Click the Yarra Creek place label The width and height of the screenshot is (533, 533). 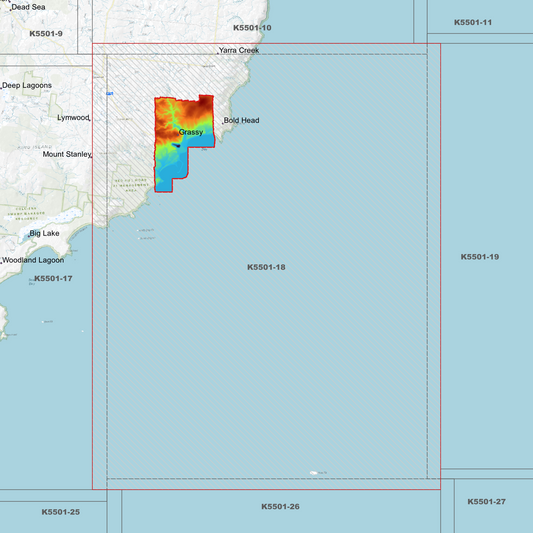tap(239, 50)
